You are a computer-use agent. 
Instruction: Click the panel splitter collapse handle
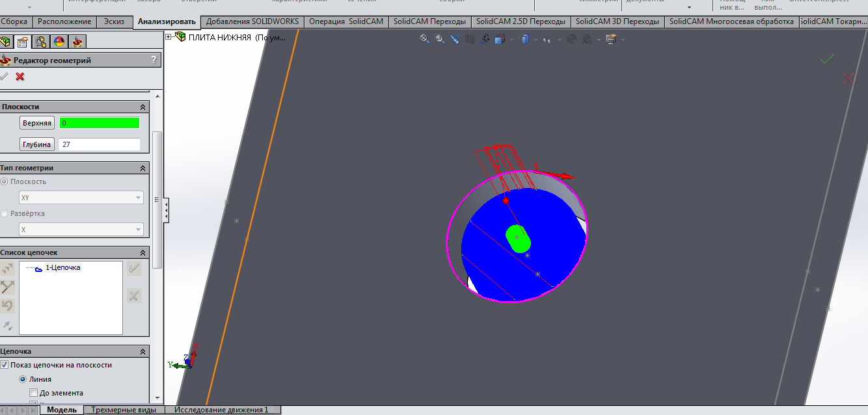point(166,211)
